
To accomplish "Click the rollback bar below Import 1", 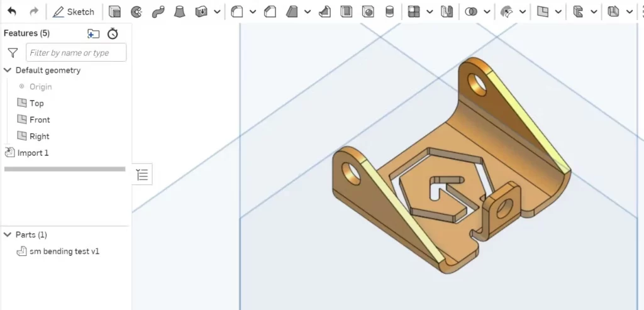I will tap(65, 169).
